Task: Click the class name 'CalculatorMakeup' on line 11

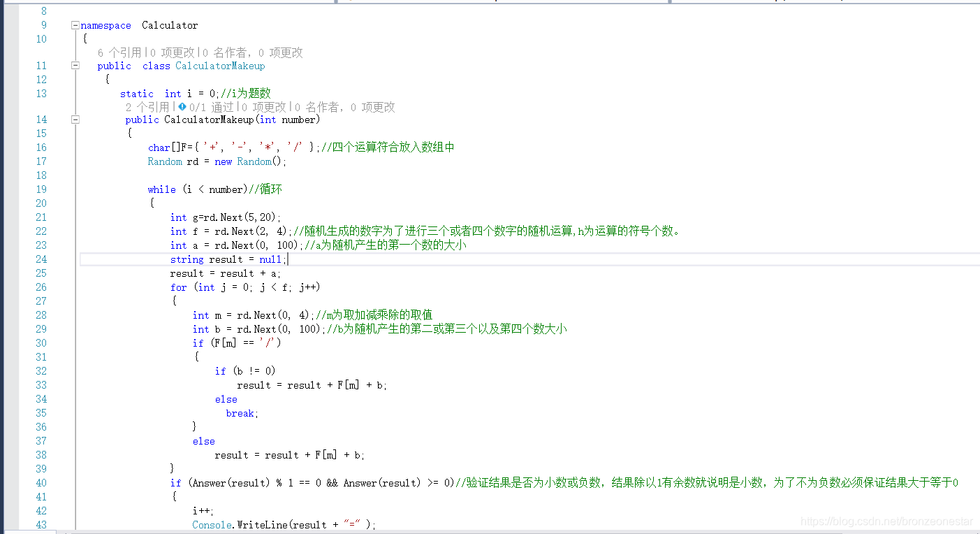Action: click(x=220, y=66)
